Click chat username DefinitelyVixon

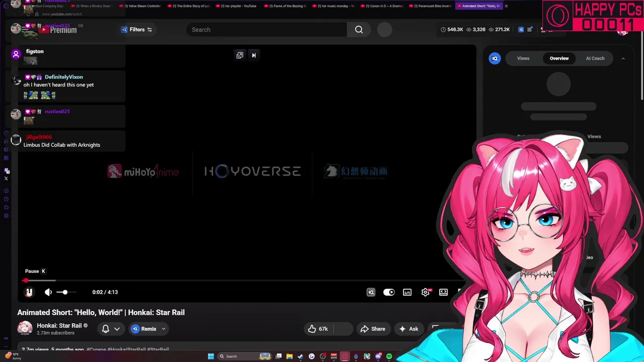(x=63, y=77)
